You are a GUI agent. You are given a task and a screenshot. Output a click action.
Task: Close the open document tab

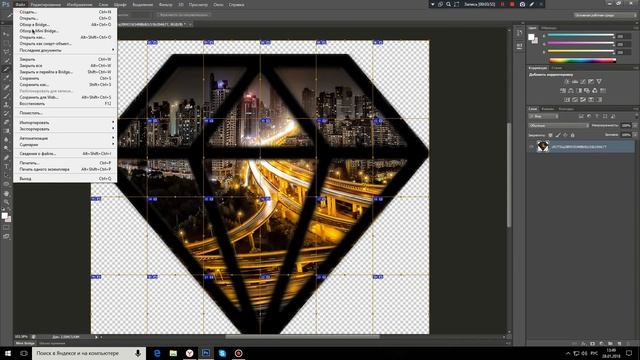[190, 24]
